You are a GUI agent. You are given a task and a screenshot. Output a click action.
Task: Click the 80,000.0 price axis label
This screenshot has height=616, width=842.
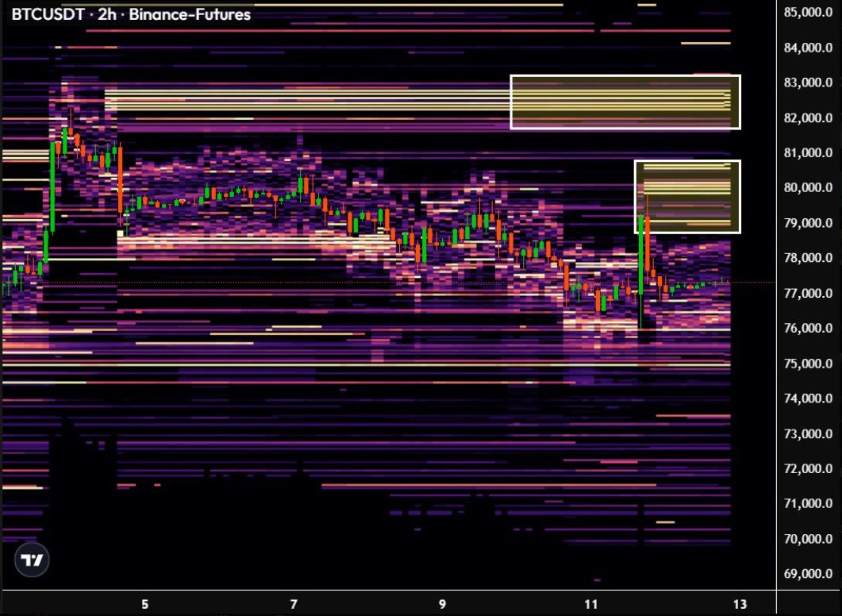click(808, 187)
